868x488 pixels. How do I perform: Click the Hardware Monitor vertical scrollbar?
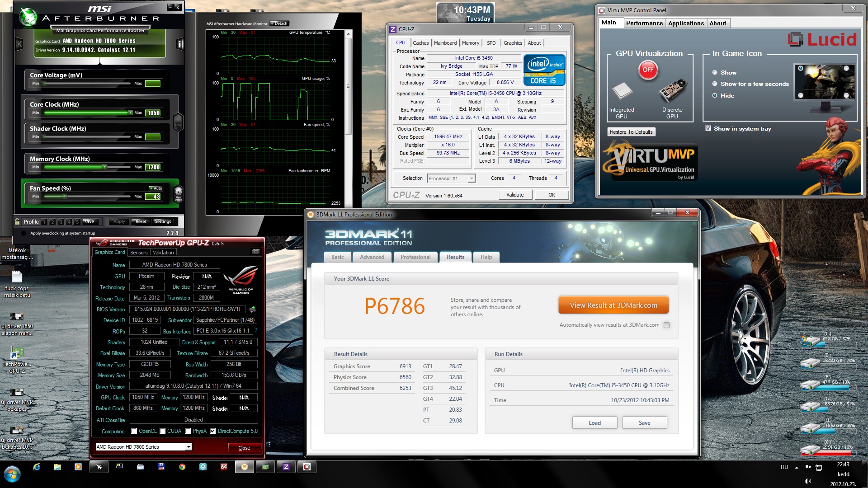348,86
